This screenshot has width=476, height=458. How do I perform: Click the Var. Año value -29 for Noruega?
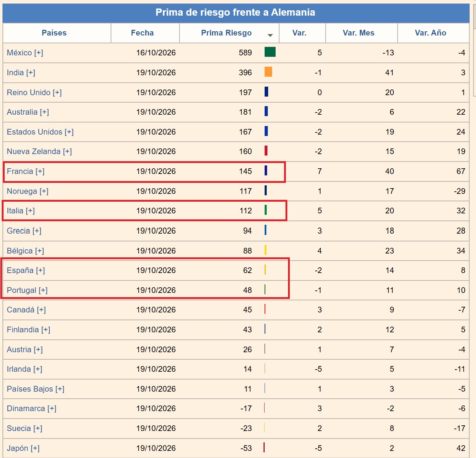coord(460,191)
